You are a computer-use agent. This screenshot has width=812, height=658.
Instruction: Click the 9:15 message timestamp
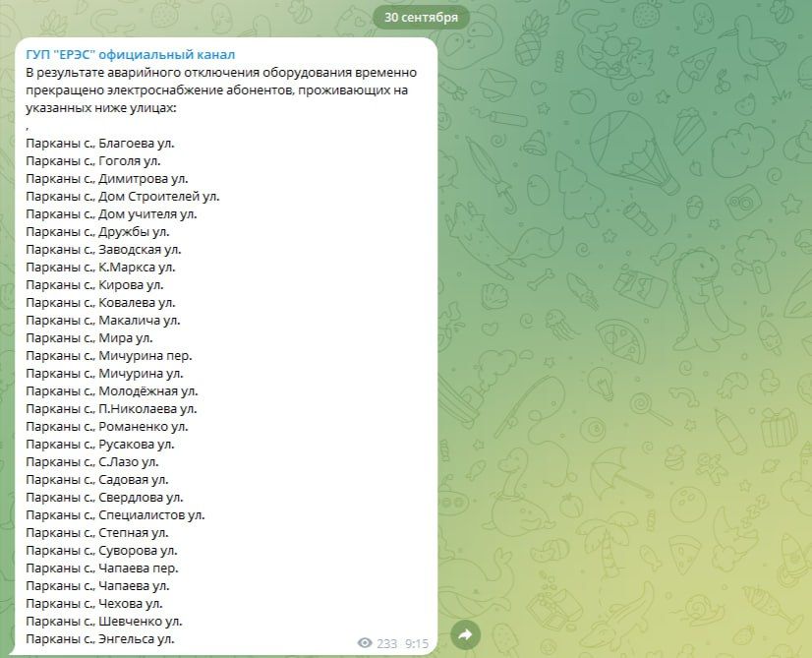(x=417, y=643)
